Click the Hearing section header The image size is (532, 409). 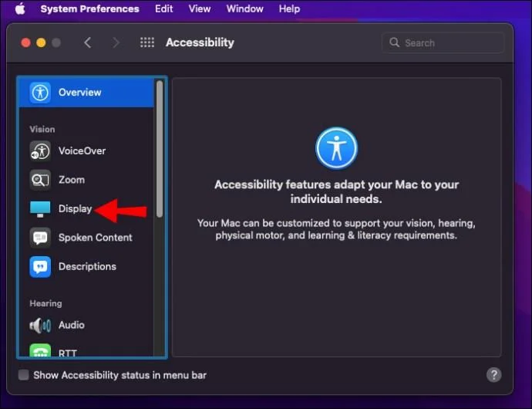click(x=45, y=303)
